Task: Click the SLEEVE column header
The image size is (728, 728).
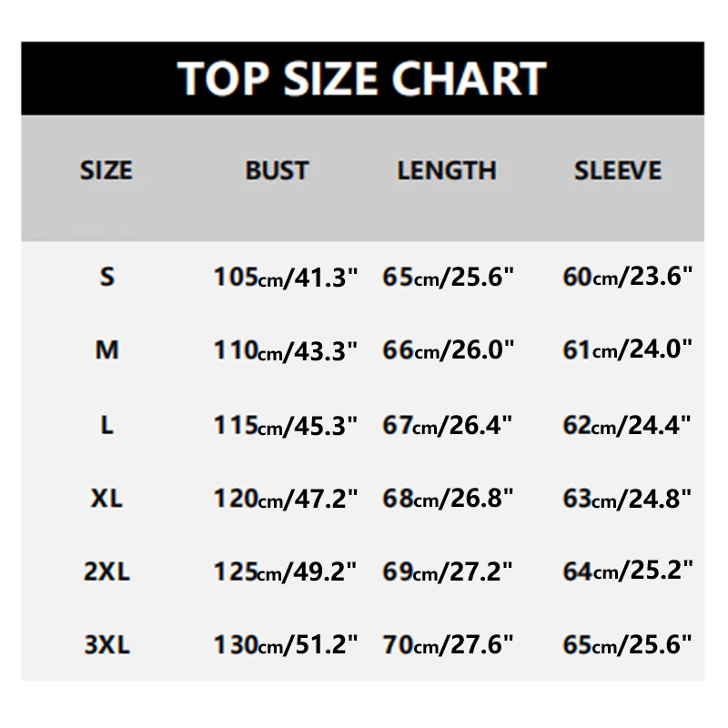Action: [x=618, y=171]
